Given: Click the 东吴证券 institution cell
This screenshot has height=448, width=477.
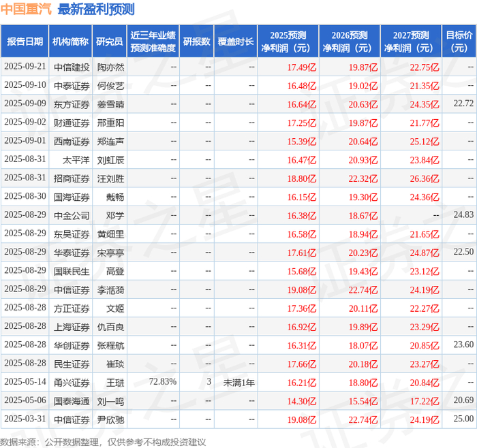Looking at the screenshot, I should (72, 234).
